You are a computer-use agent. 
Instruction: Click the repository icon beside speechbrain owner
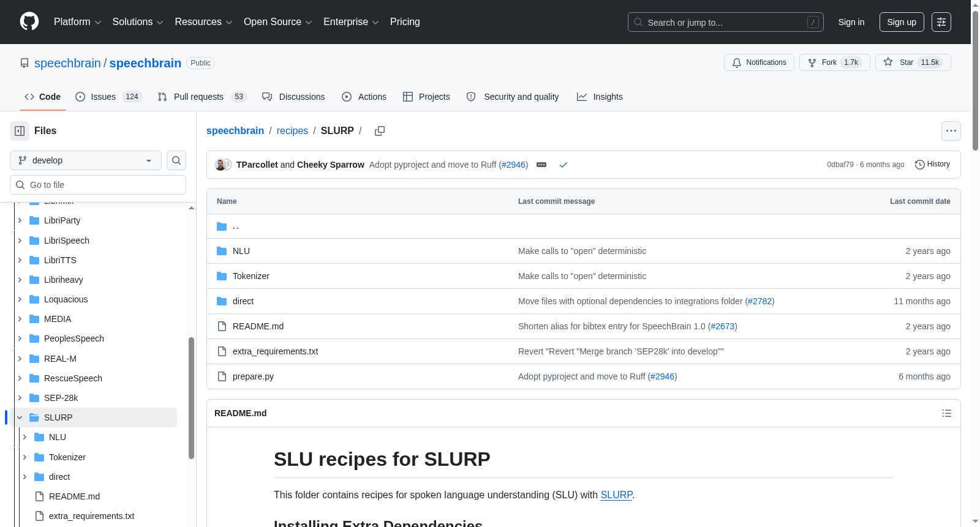[x=24, y=63]
